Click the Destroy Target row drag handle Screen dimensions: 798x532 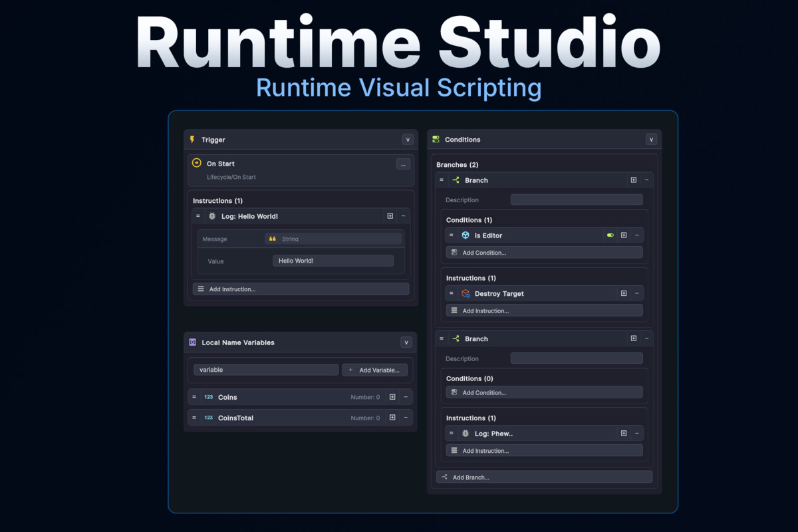click(452, 293)
